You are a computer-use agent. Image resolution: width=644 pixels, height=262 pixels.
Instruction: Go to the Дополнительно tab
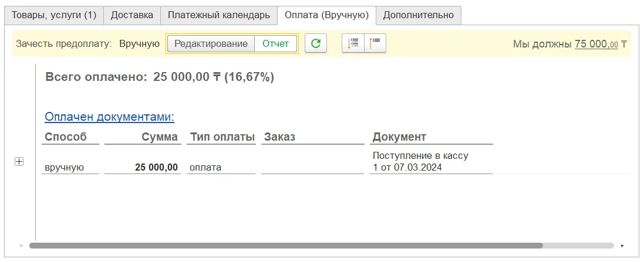(x=419, y=16)
